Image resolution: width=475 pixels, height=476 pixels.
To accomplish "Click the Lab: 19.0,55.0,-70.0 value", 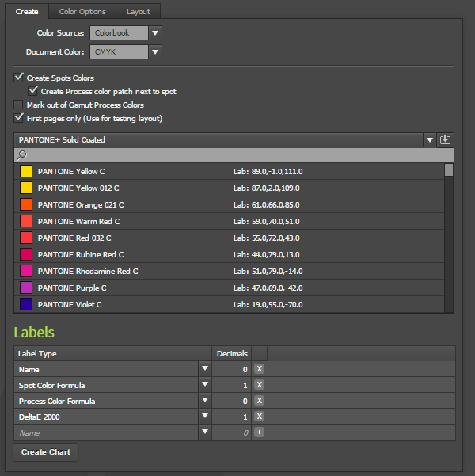I will pos(268,304).
